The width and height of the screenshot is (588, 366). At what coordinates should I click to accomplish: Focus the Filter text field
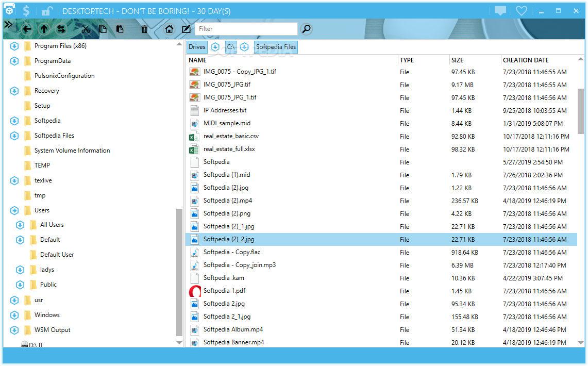pos(246,29)
